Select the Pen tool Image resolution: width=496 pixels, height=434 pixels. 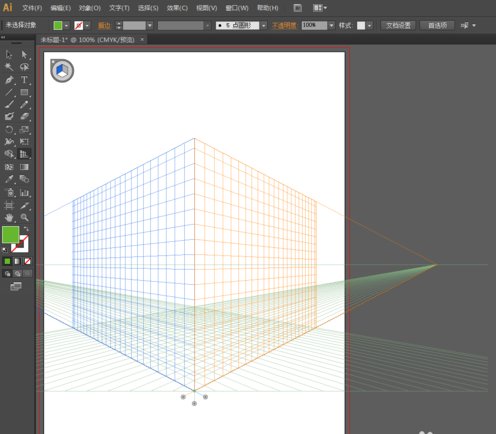click(9, 80)
